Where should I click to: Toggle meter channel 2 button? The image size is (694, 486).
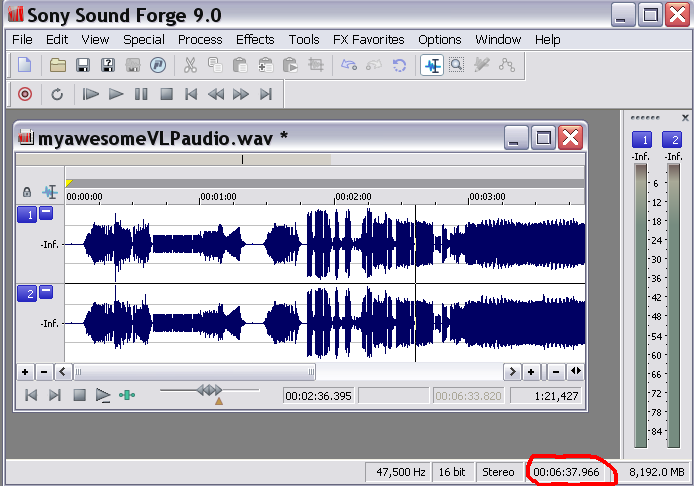(672, 139)
